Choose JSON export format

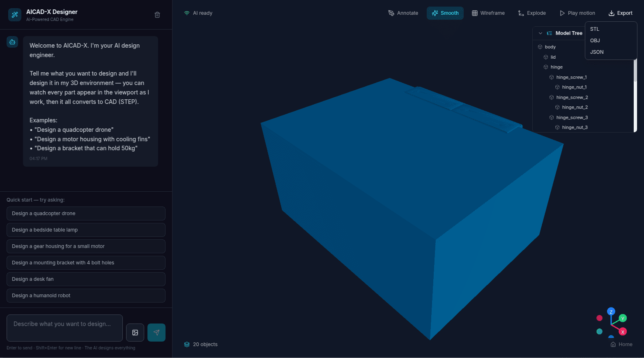click(611, 52)
